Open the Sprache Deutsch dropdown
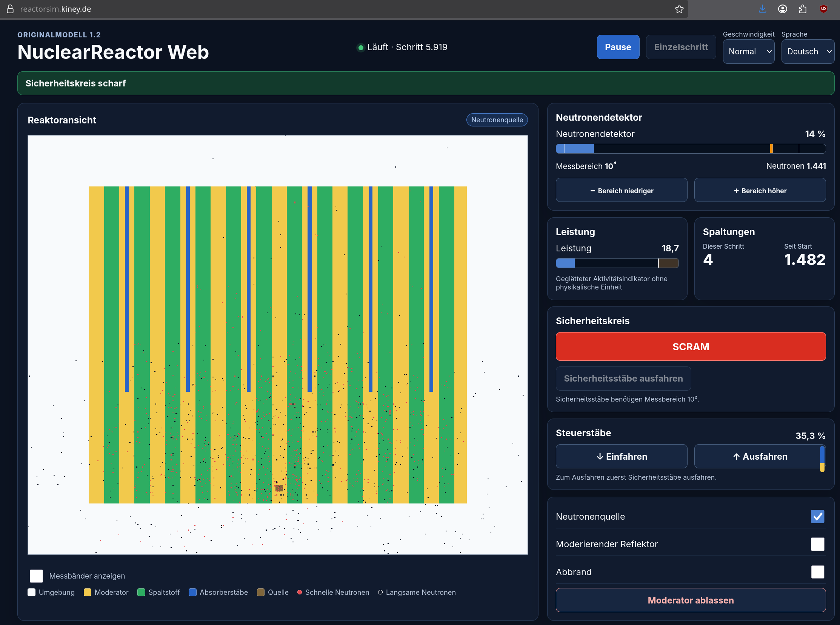The height and width of the screenshot is (625, 840). [x=808, y=51]
